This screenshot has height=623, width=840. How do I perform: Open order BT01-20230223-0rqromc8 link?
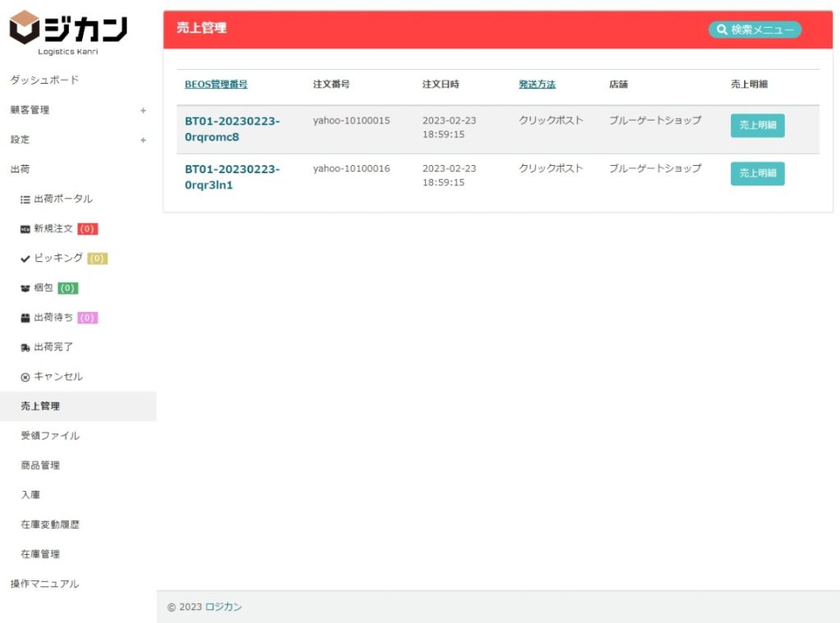(231, 129)
